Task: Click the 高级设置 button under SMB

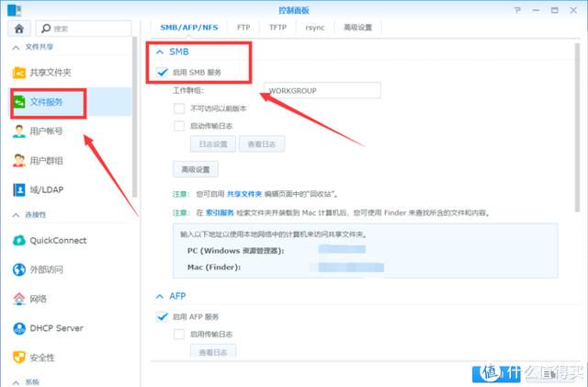Action: [196, 169]
